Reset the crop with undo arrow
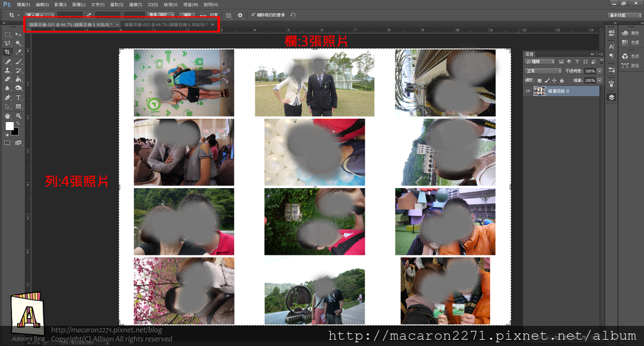Viewport: 644px width, 346px height. coord(293,15)
